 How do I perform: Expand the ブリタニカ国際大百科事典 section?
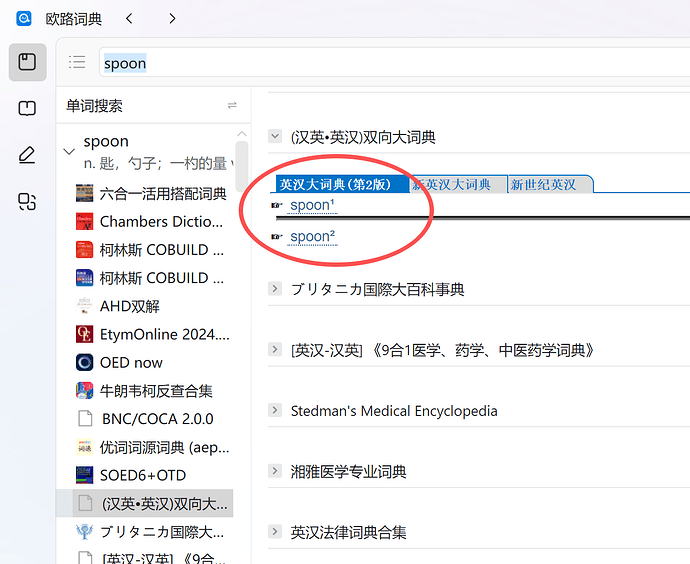pos(275,289)
